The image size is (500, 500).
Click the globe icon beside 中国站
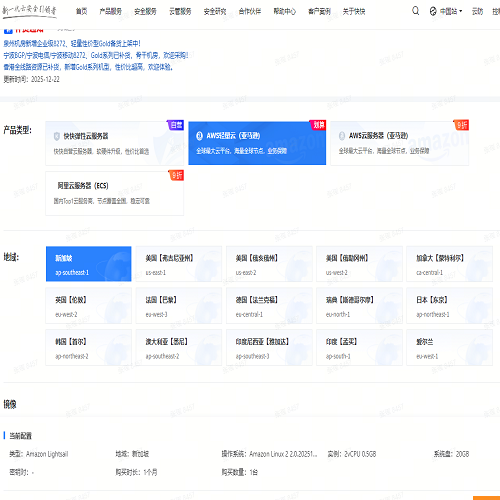tap(433, 11)
